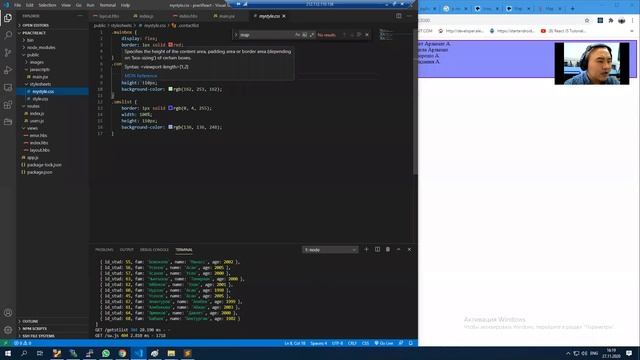Close the mystyle.css editor tab

(x=284, y=16)
